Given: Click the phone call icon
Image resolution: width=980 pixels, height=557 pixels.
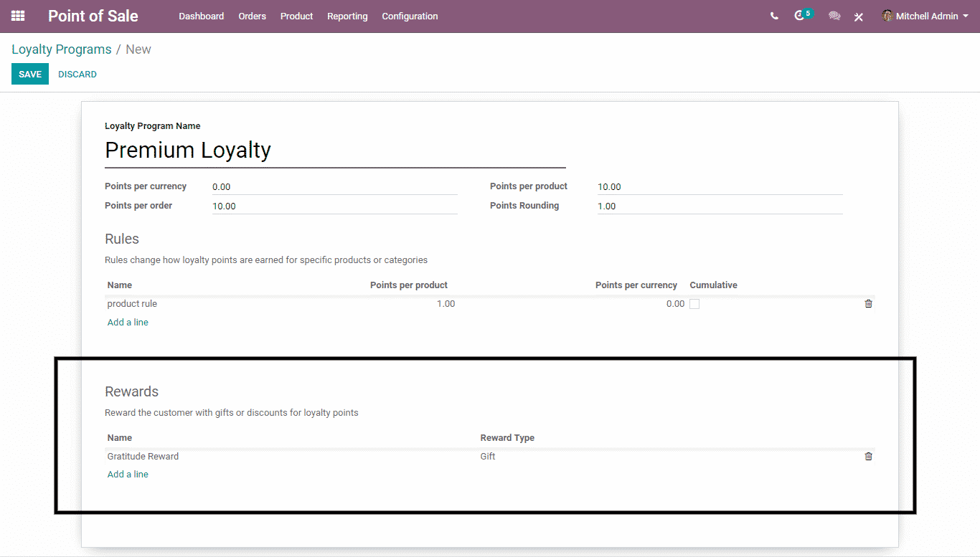Looking at the screenshot, I should 774,16.
